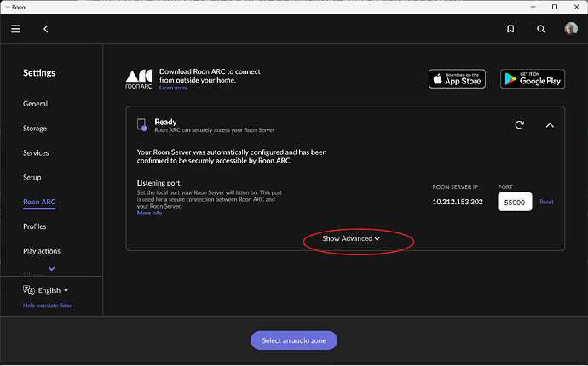The width and height of the screenshot is (588, 366).
Task: Download on the App Store button
Action: tap(457, 78)
